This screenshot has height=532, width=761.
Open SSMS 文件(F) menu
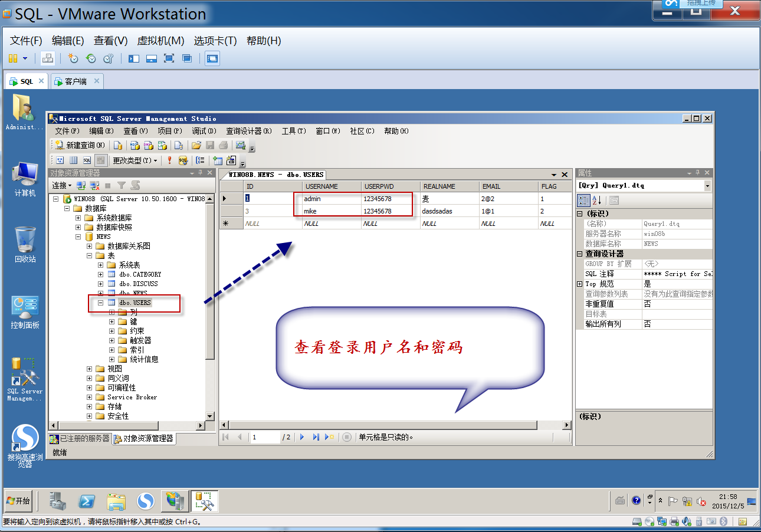point(67,131)
